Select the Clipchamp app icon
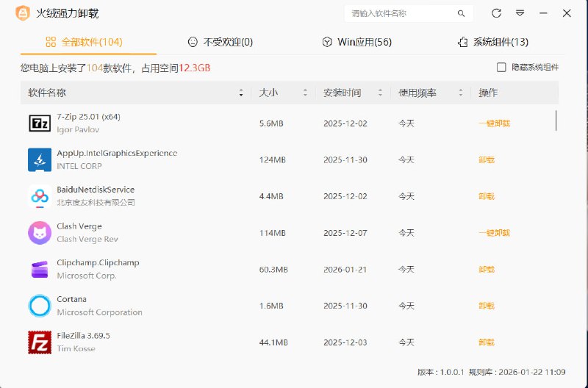588x388 pixels. [40, 269]
